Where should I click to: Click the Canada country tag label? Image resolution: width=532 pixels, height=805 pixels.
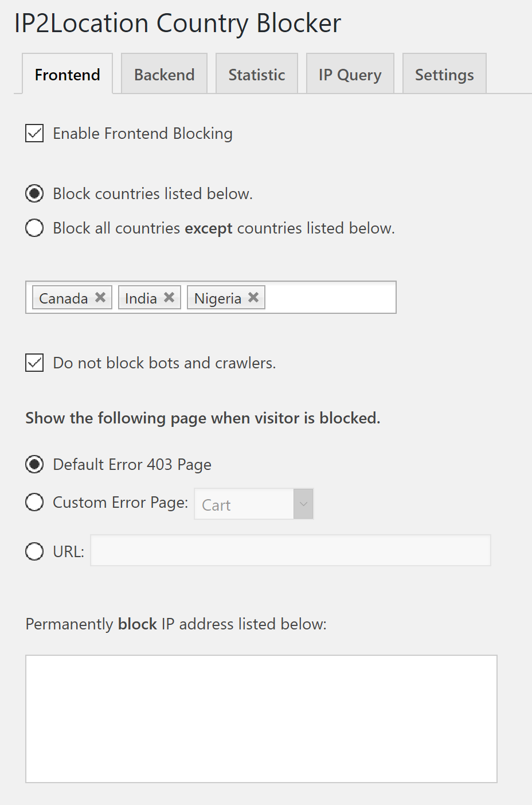(x=64, y=298)
